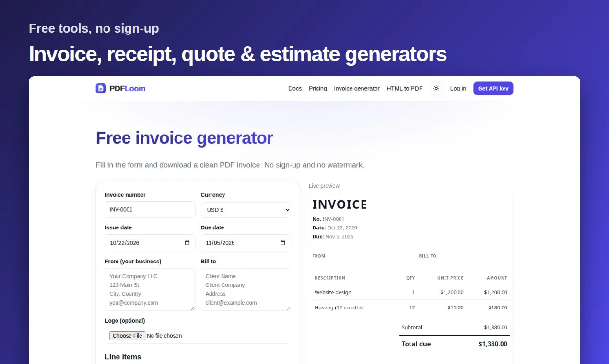Open the HTML to PDF nav link

pos(405,88)
